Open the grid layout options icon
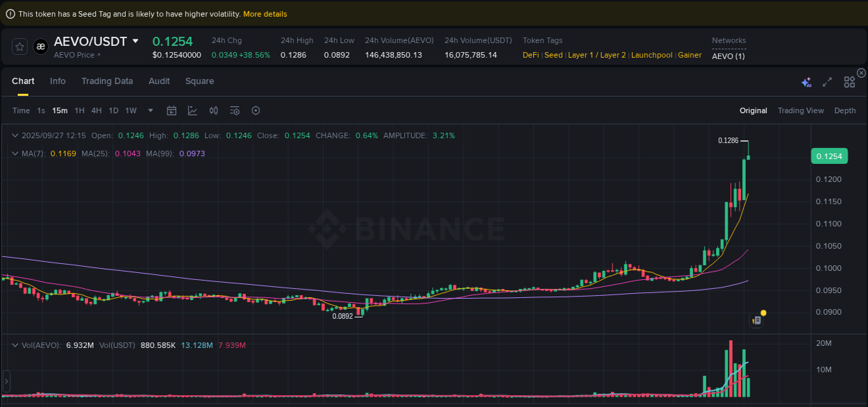 849,82
